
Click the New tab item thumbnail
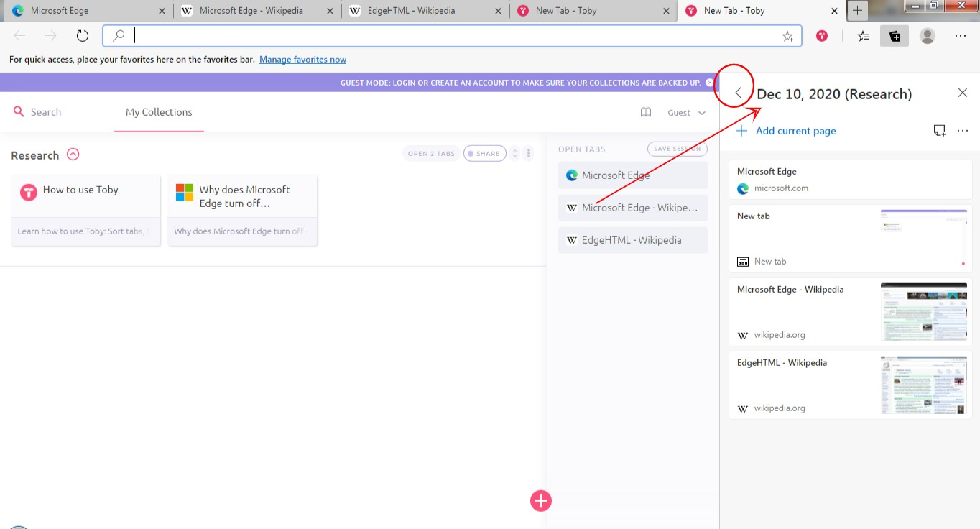tap(923, 239)
